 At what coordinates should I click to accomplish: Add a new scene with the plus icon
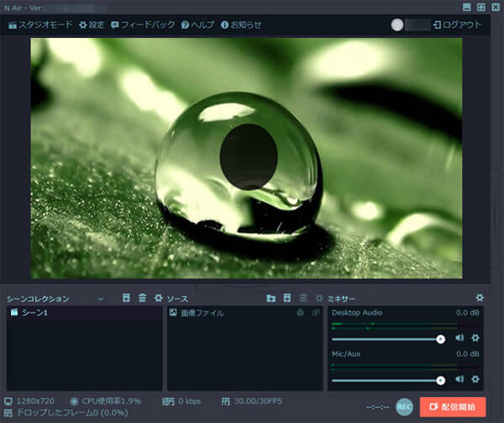pyautogui.click(x=126, y=299)
